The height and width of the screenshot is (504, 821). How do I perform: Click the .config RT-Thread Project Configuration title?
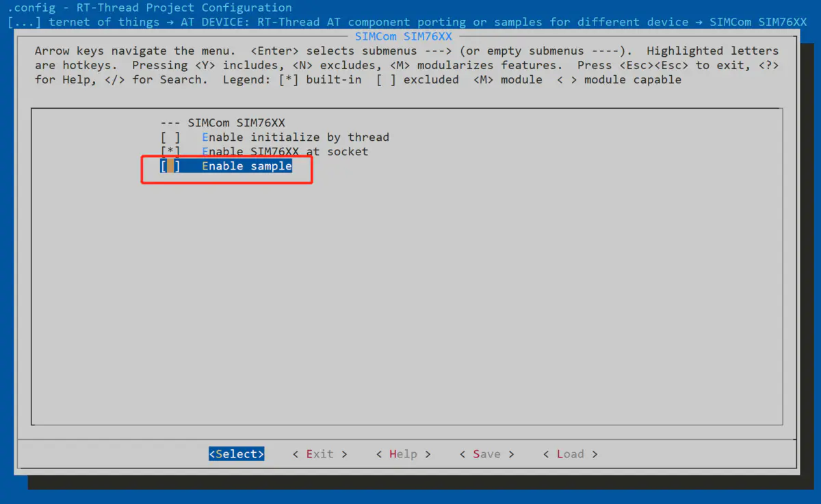coord(150,8)
